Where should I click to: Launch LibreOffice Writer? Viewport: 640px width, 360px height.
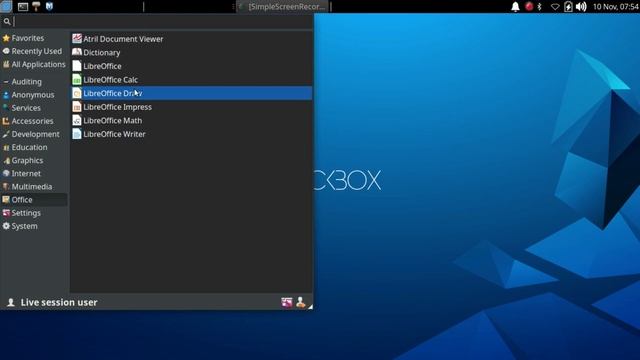[191, 134]
